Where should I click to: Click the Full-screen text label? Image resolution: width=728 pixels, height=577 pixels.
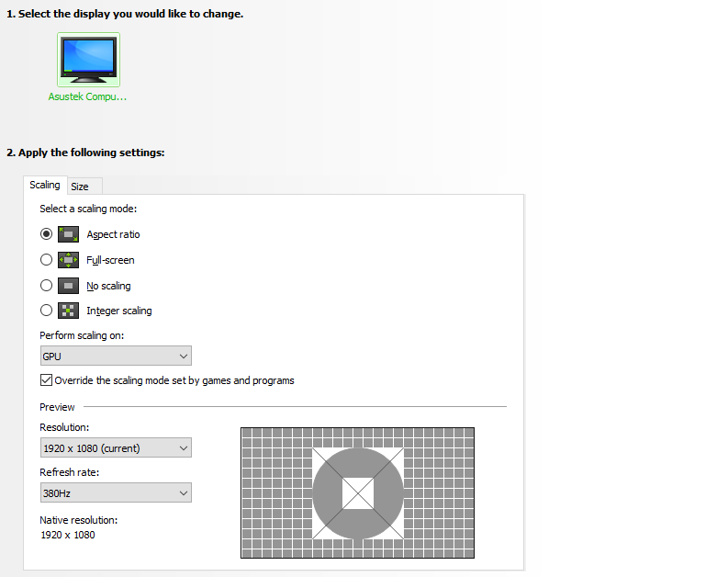coord(110,261)
